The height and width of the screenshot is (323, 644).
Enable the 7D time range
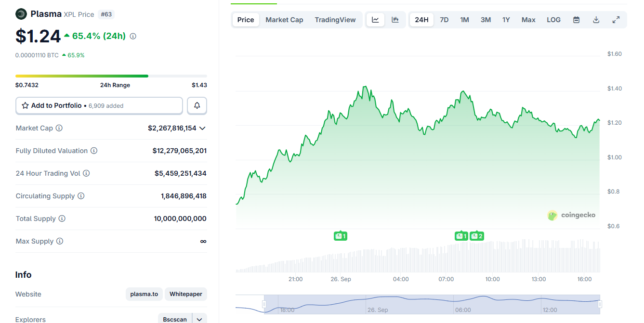tap(444, 19)
